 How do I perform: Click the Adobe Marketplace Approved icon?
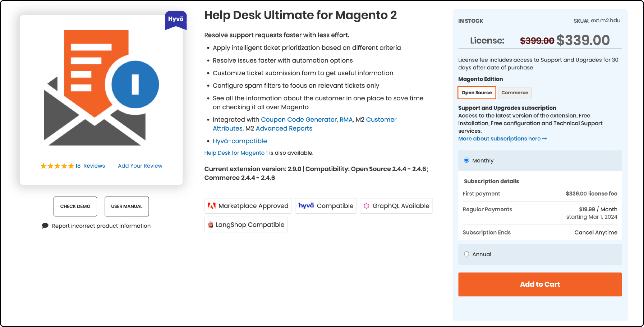[212, 206]
